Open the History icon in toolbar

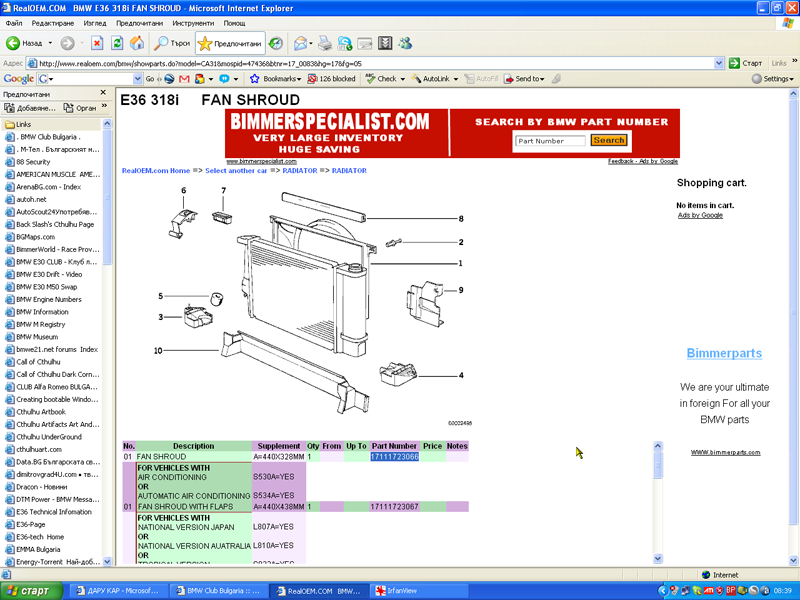pyautogui.click(x=276, y=43)
